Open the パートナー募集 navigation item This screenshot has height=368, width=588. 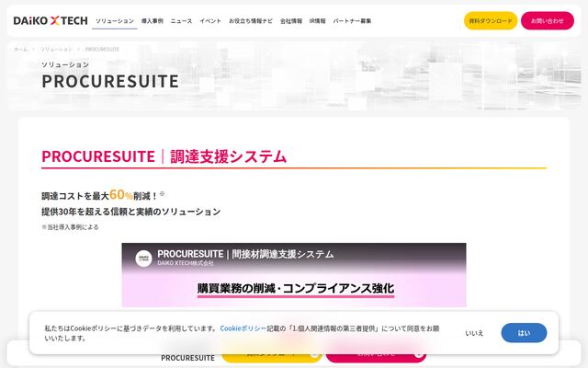pyautogui.click(x=352, y=21)
